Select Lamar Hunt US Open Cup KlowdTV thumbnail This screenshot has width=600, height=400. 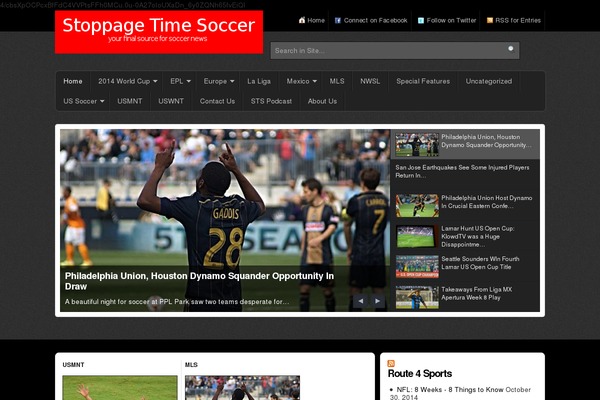point(417,236)
